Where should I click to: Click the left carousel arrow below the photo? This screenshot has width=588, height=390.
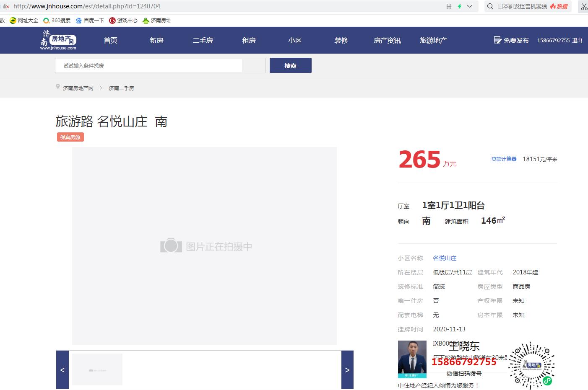(x=62, y=370)
